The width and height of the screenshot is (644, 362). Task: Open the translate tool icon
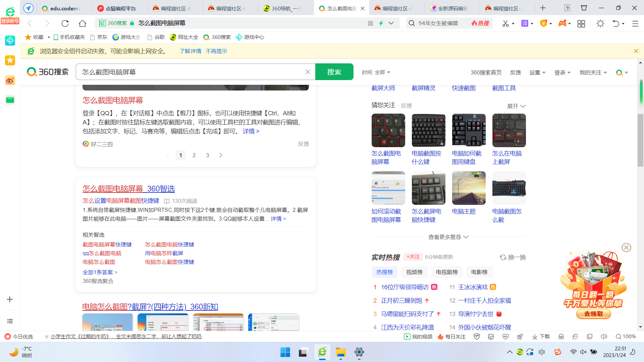[x=525, y=23]
